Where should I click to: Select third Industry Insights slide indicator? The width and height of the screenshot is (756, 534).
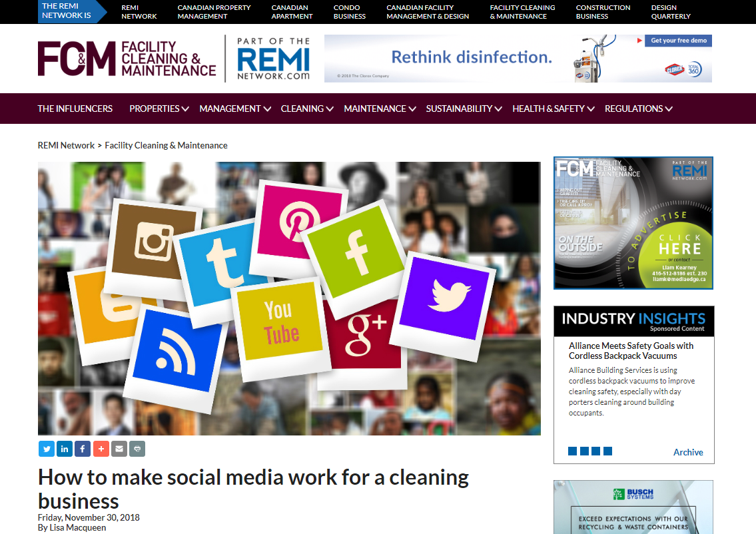point(596,451)
